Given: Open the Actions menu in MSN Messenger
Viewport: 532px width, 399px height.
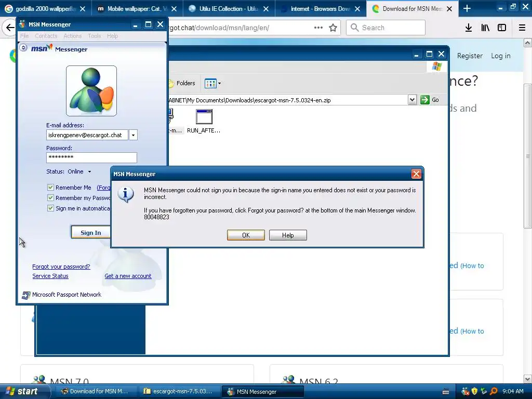Looking at the screenshot, I should [x=73, y=36].
